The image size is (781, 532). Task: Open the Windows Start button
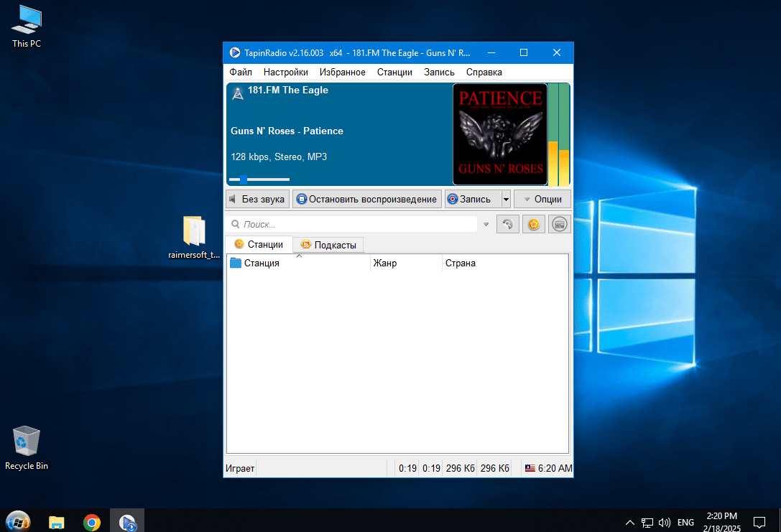[x=18, y=521]
